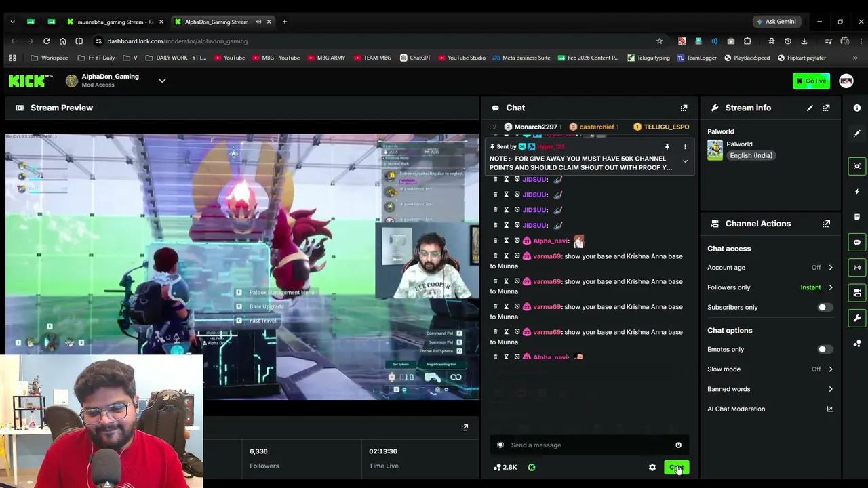Click pencil icon in right sidebar
The height and width of the screenshot is (488, 868).
[857, 134]
